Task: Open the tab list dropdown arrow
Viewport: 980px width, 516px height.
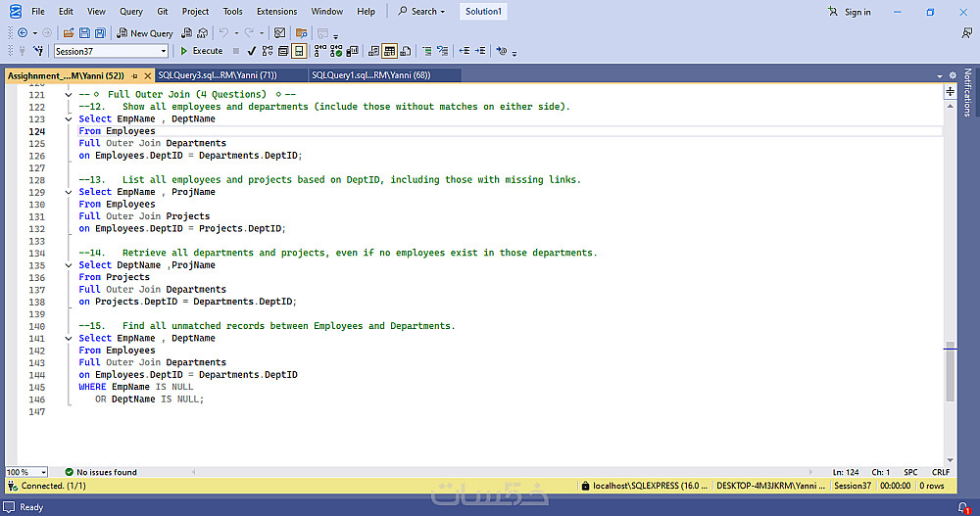Action: pyautogui.click(x=940, y=75)
